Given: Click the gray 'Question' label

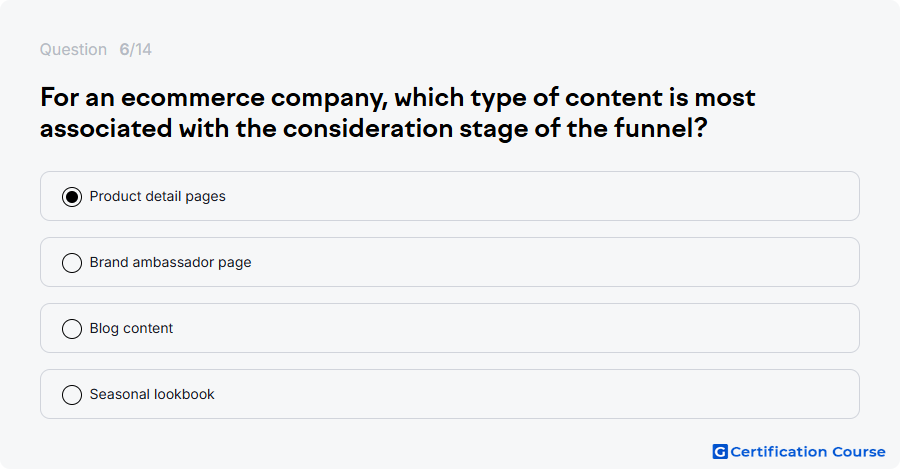Looking at the screenshot, I should click(73, 49).
